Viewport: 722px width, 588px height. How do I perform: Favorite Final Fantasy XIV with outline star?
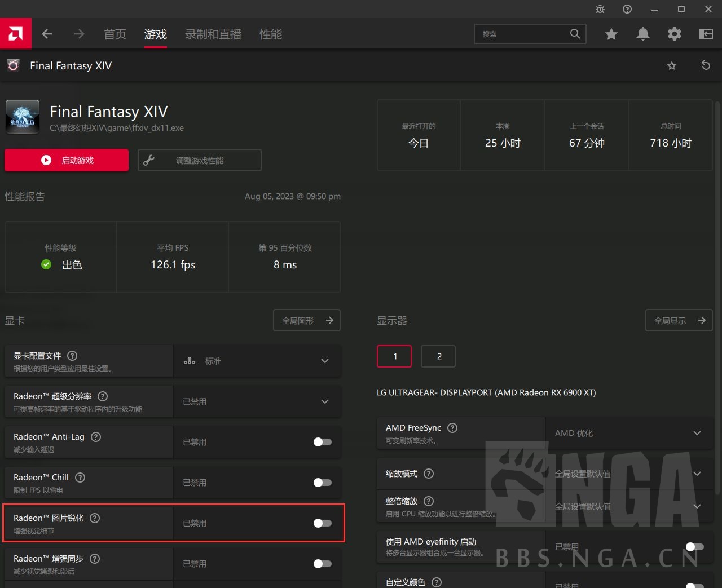click(x=672, y=66)
